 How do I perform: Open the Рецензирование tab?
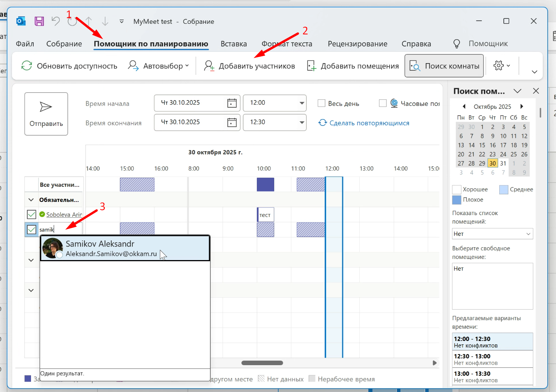point(357,44)
